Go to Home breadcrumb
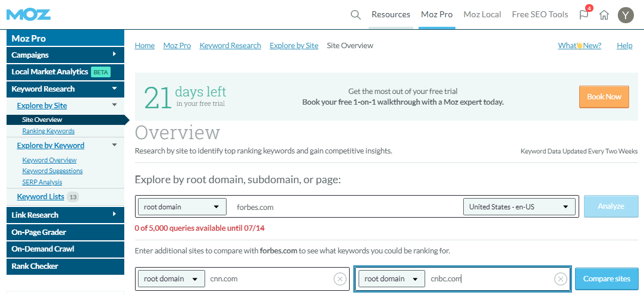Viewport: 644px width, 295px height. (144, 46)
